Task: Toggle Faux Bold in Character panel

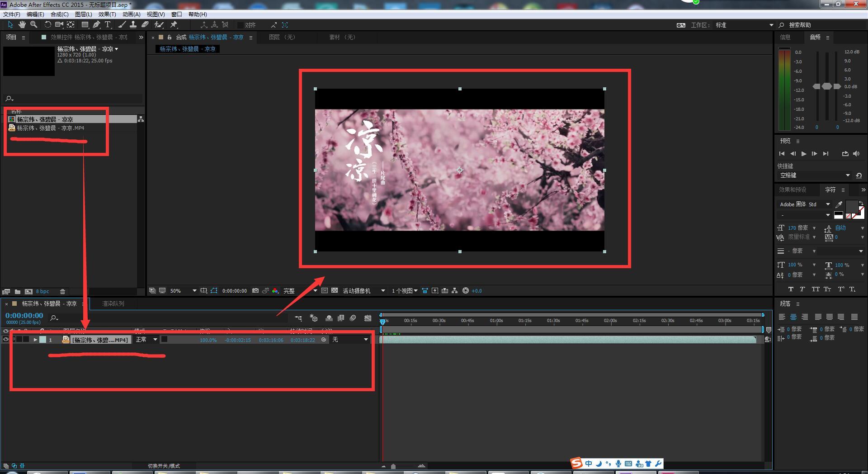Action: pyautogui.click(x=791, y=289)
